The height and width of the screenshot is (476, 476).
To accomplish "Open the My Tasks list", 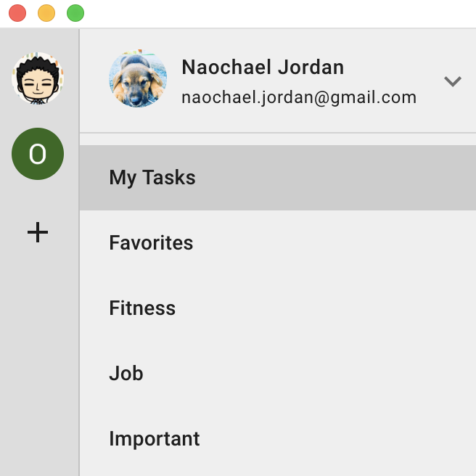I will coord(278,178).
